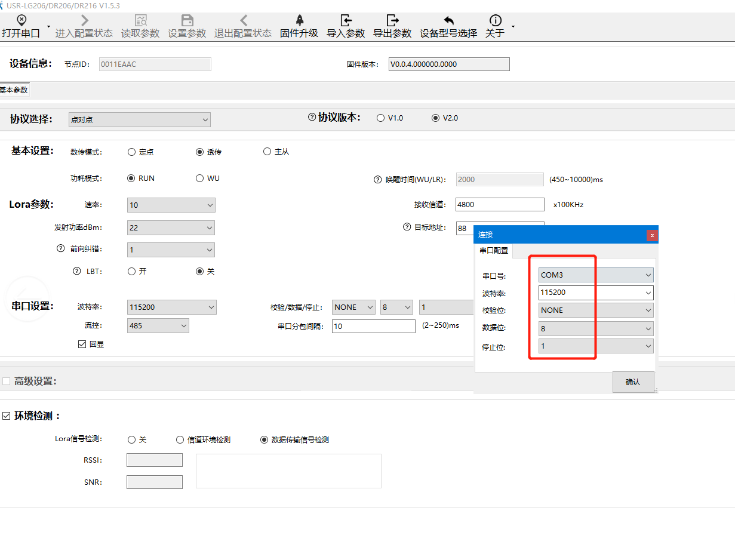Click help icon beside 协议版本 label

point(312,118)
